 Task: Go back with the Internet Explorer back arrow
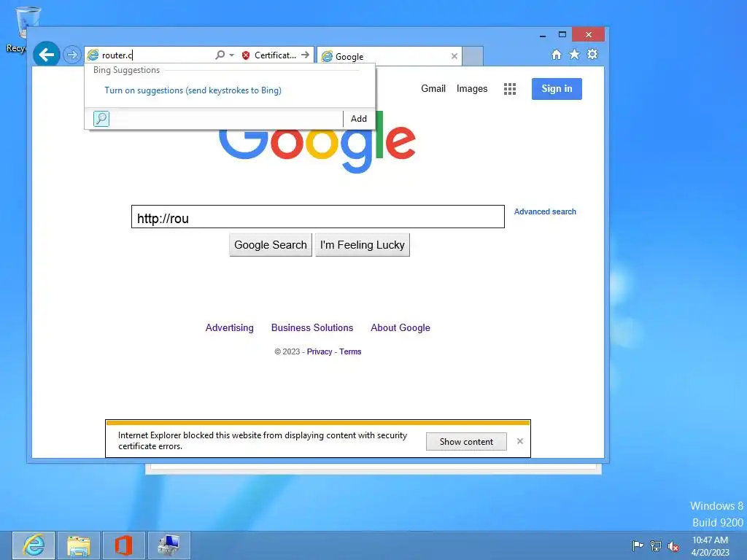tap(46, 55)
